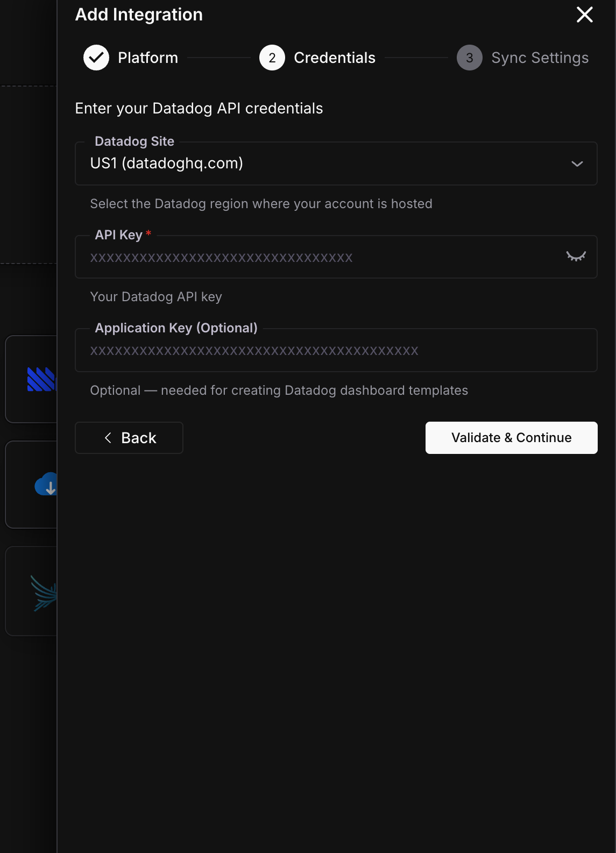Focus the Application Key (Optional) field

click(x=336, y=351)
